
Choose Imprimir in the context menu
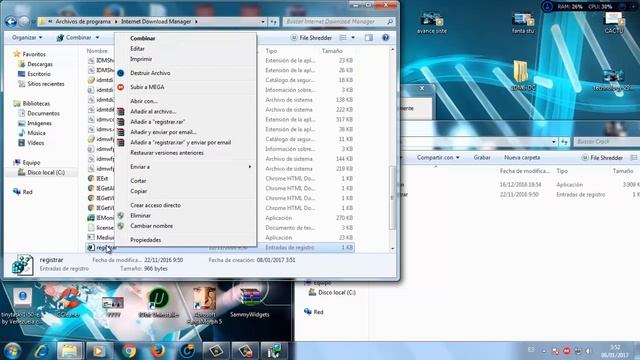141,59
